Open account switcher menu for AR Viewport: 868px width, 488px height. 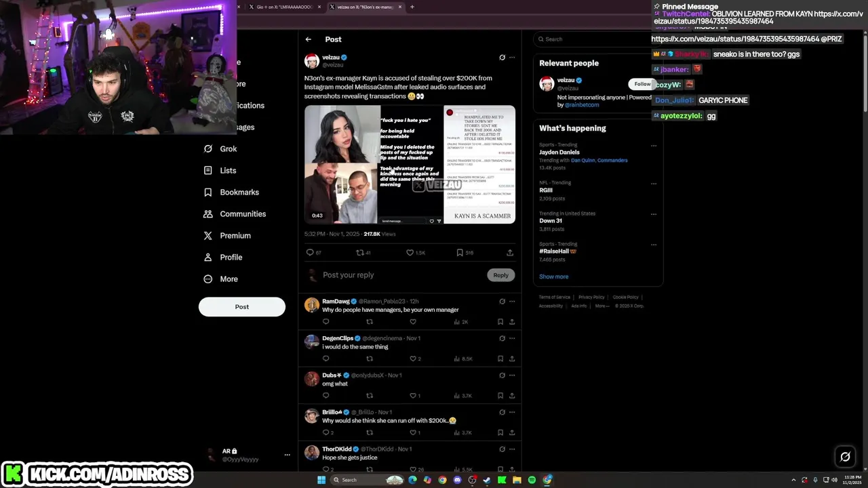[288, 455]
